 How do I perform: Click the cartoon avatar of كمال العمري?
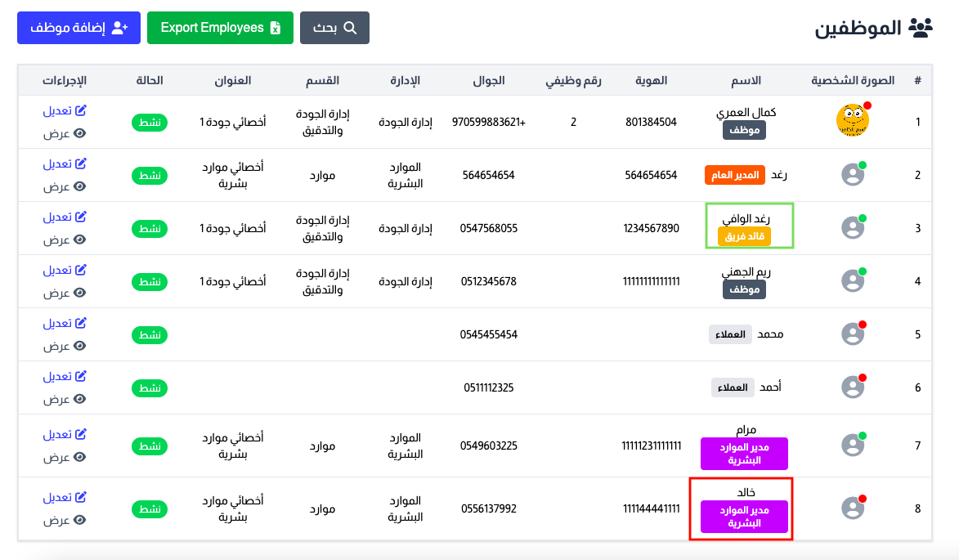pos(852,121)
